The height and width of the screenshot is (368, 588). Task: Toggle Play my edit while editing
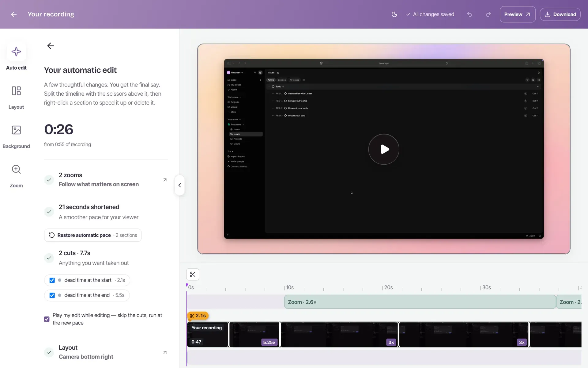pyautogui.click(x=47, y=319)
